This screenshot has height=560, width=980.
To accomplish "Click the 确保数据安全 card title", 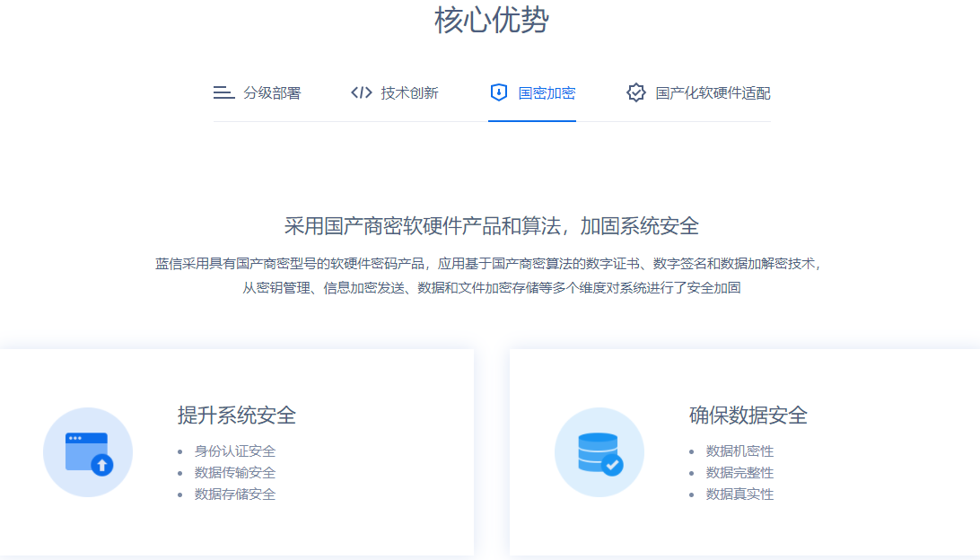I will coord(748,416).
